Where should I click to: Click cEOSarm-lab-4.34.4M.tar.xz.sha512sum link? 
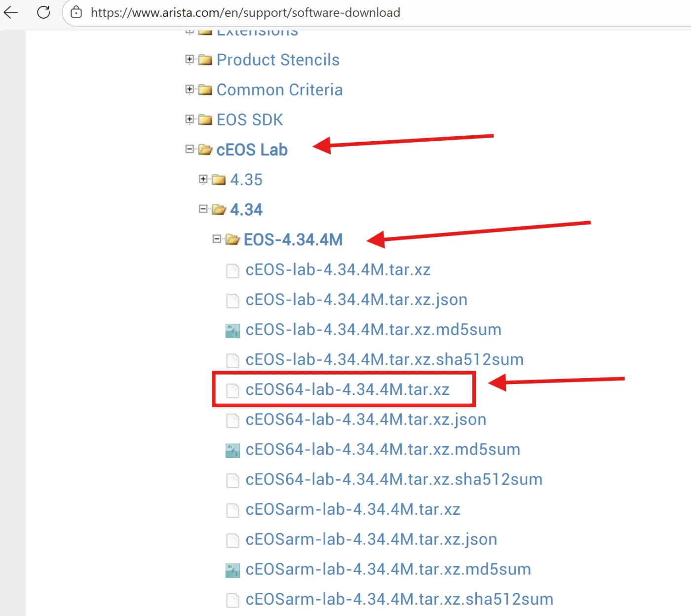(x=399, y=599)
